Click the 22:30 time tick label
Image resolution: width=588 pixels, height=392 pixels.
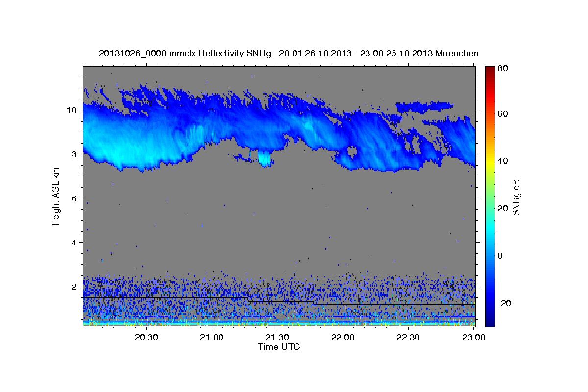408,337
